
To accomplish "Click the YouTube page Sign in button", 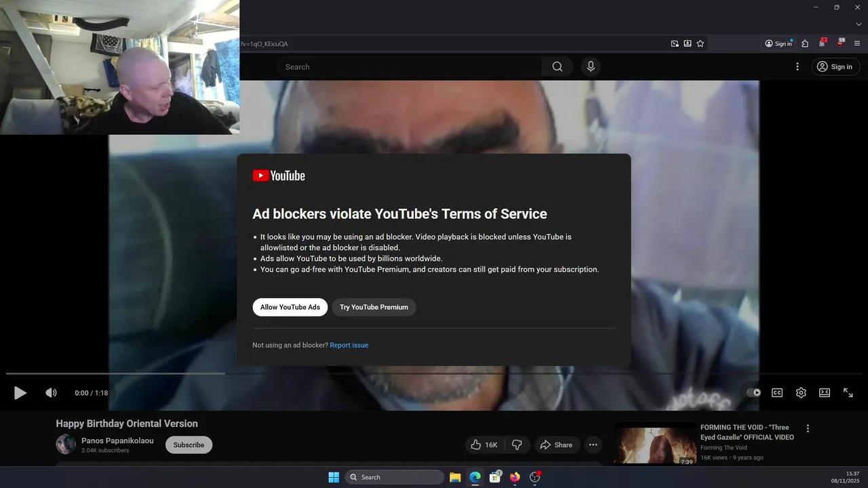I will 835,66.
